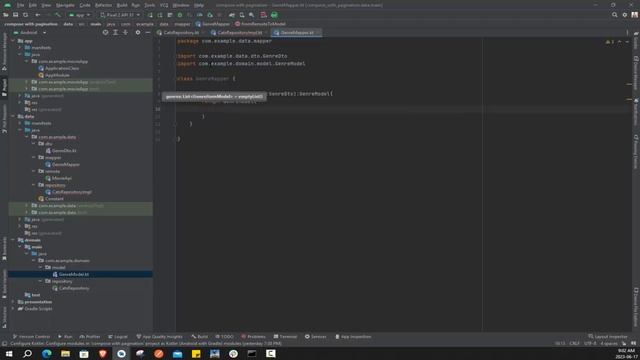The image size is (640, 360).
Task: Collapse the domain module node
Action: 13,240
